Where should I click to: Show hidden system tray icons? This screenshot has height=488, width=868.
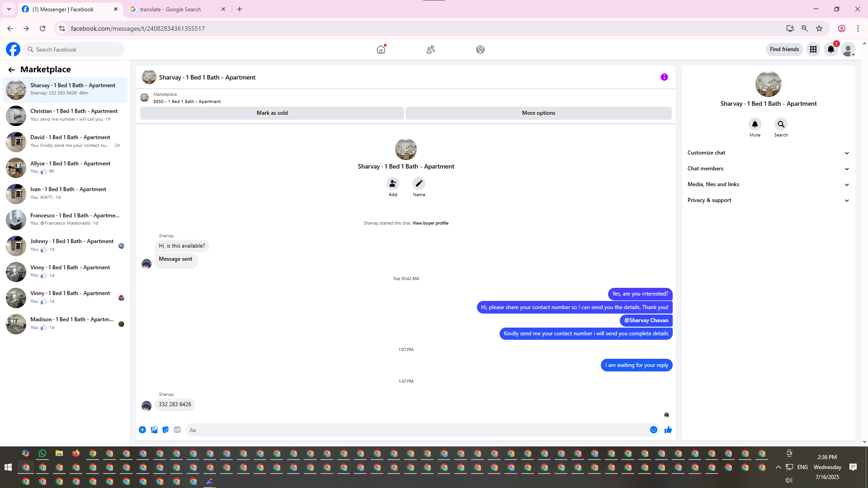point(778,467)
